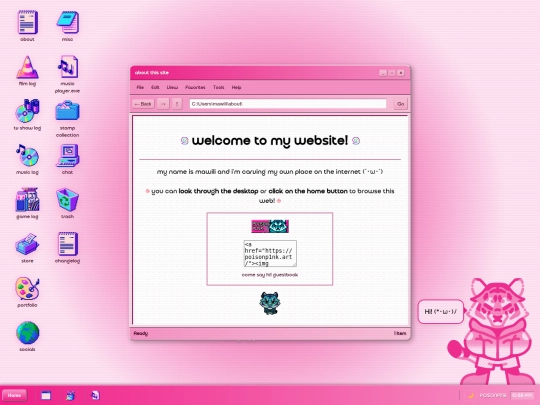
Task: Open the stamp collection briefcase icon
Action: click(x=68, y=111)
